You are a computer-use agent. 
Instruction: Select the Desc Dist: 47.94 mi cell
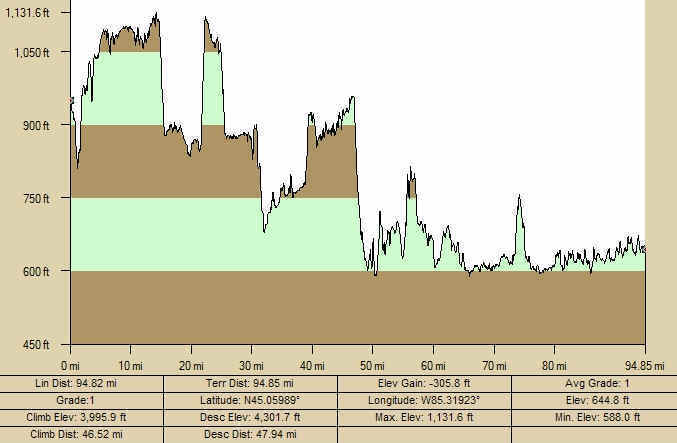click(249, 434)
